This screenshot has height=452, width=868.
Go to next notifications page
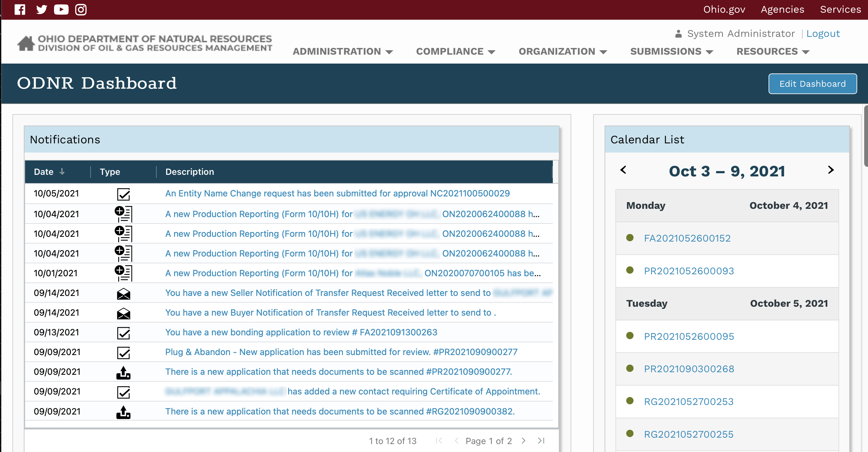click(x=523, y=441)
